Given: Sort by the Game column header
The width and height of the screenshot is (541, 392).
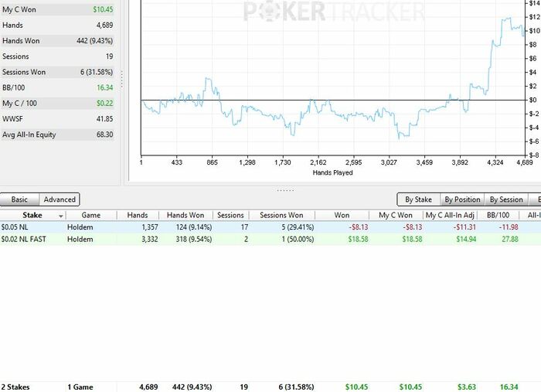Looking at the screenshot, I should pos(91,215).
